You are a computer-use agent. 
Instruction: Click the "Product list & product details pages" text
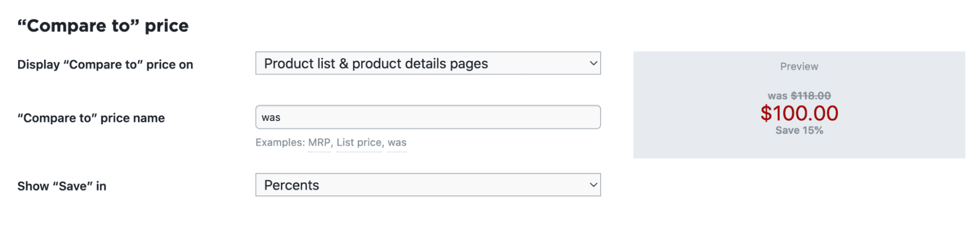(376, 64)
